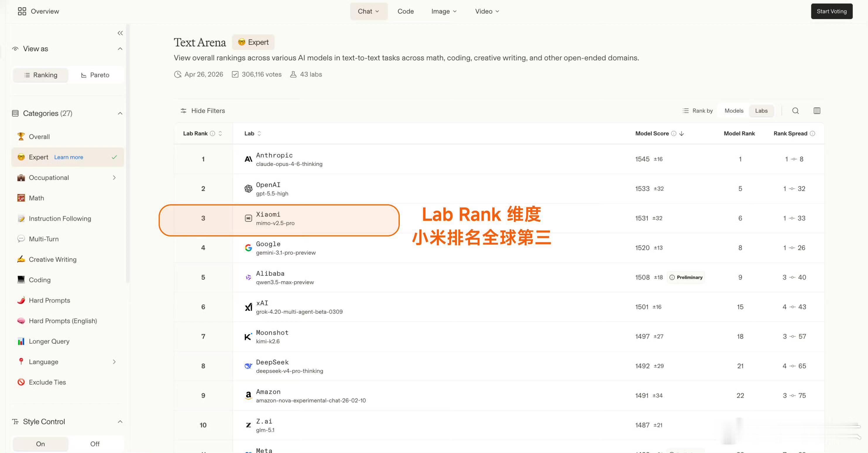
Task: Click the Overview grid icon
Action: (x=22, y=11)
